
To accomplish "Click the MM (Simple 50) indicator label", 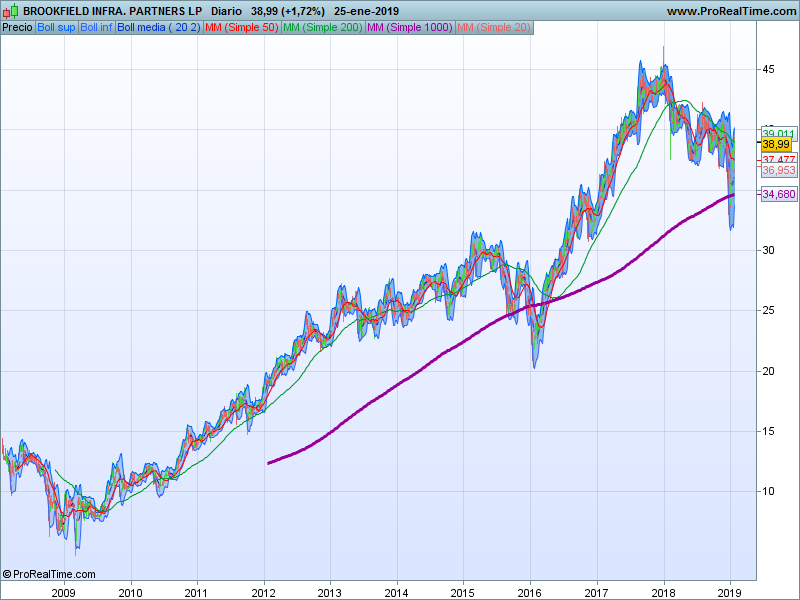I will [242, 28].
